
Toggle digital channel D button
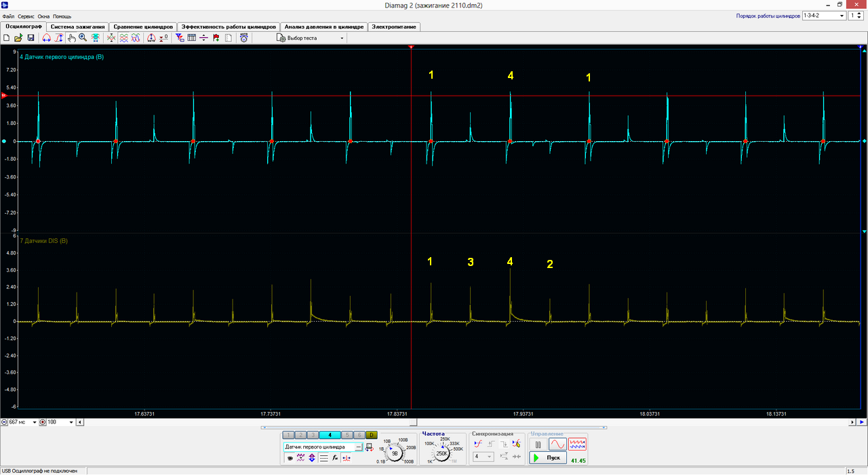coord(372,435)
